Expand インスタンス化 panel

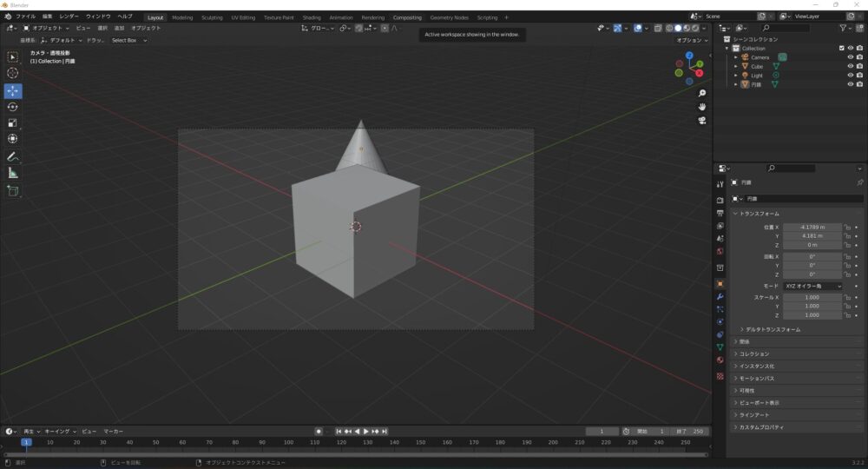(797, 366)
